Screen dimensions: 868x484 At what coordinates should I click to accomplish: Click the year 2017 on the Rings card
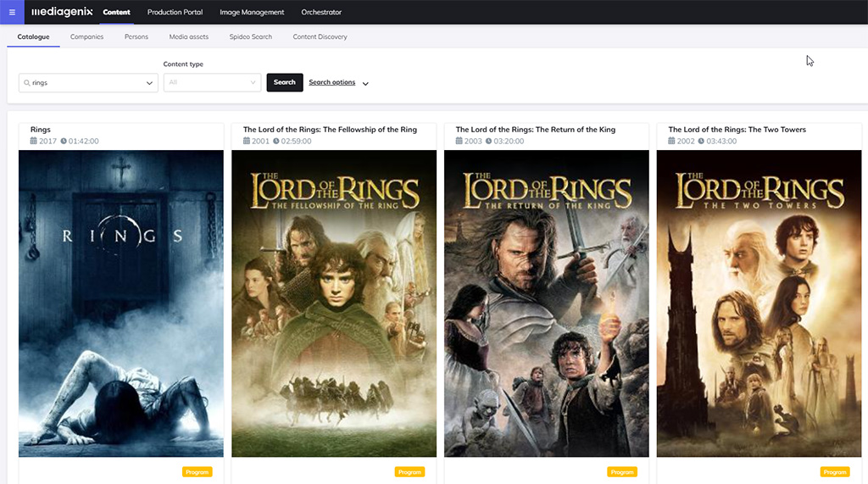point(47,142)
